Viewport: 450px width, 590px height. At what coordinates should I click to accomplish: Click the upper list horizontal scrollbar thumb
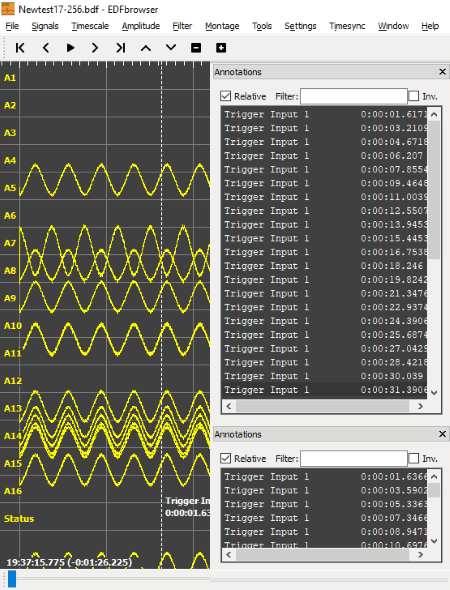[x=322, y=406]
